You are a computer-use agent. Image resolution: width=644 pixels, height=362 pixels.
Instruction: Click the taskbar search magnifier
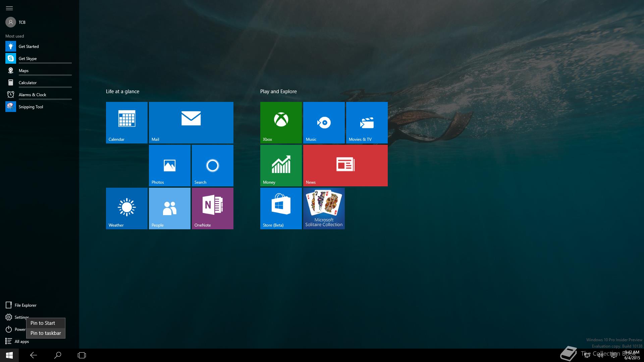pyautogui.click(x=58, y=355)
